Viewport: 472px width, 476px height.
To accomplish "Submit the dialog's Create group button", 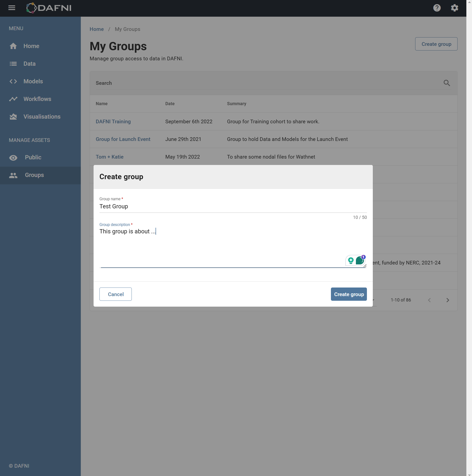I will click(x=348, y=294).
